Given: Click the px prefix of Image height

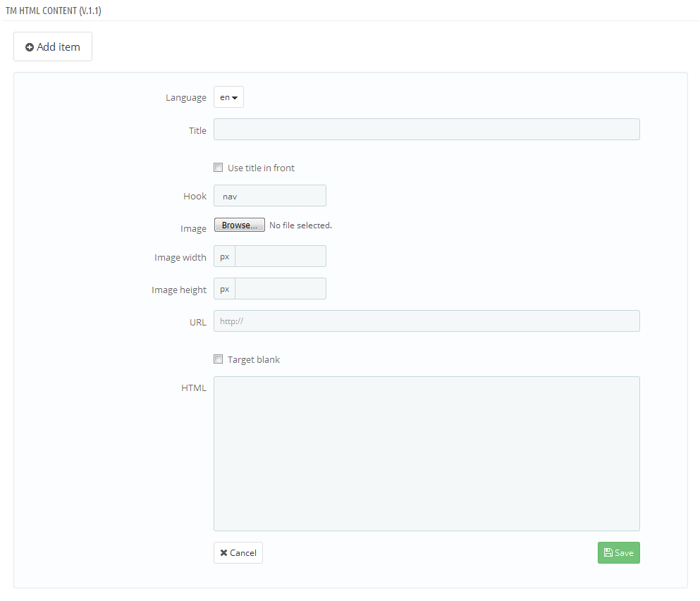Looking at the screenshot, I should pyautogui.click(x=225, y=289).
